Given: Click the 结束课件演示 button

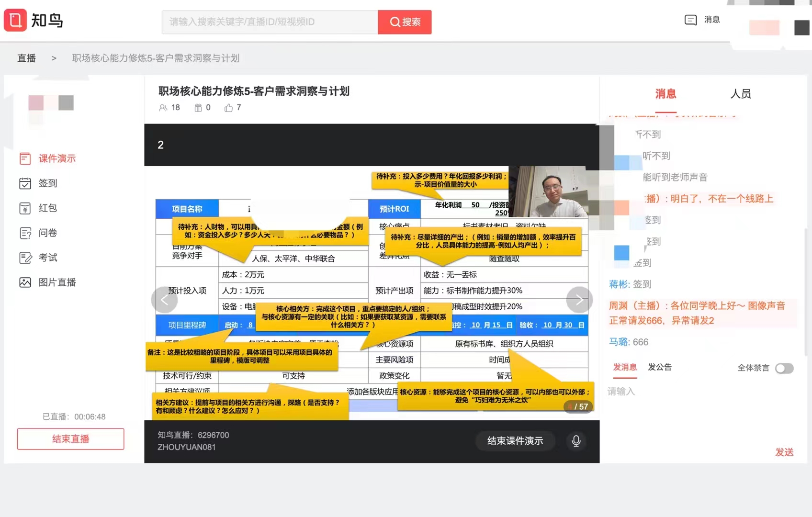Looking at the screenshot, I should coord(515,441).
